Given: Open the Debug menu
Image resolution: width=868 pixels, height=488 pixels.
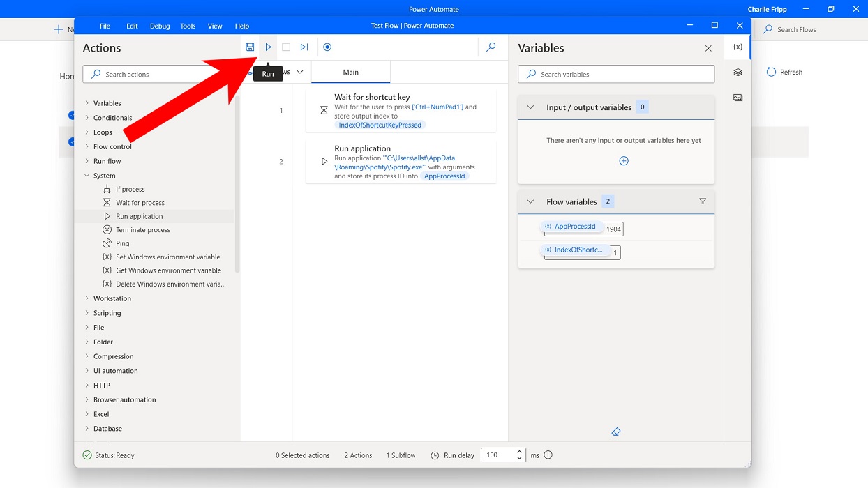Looking at the screenshot, I should point(159,26).
